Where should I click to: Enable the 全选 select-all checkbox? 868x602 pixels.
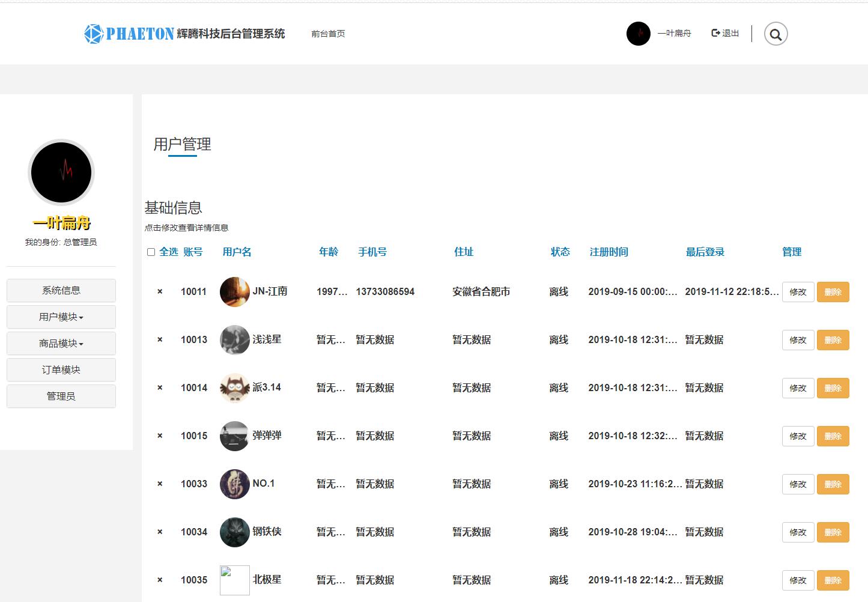pos(151,251)
